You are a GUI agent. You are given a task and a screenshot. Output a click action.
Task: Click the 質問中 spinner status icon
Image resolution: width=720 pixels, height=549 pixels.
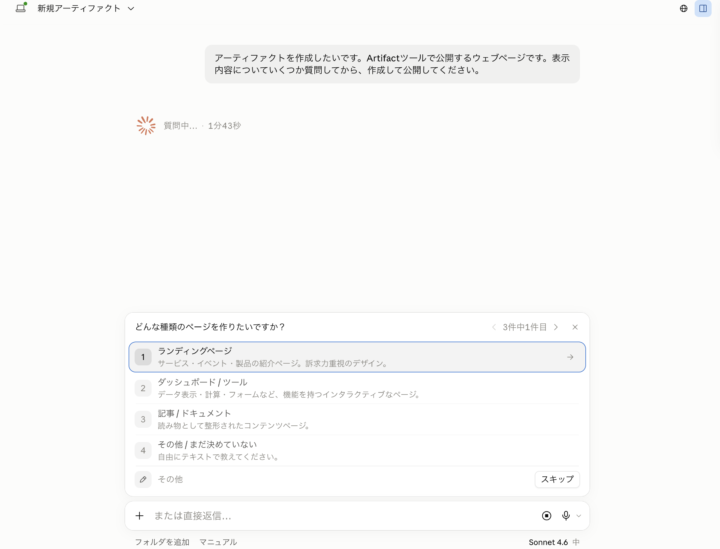pyautogui.click(x=146, y=125)
